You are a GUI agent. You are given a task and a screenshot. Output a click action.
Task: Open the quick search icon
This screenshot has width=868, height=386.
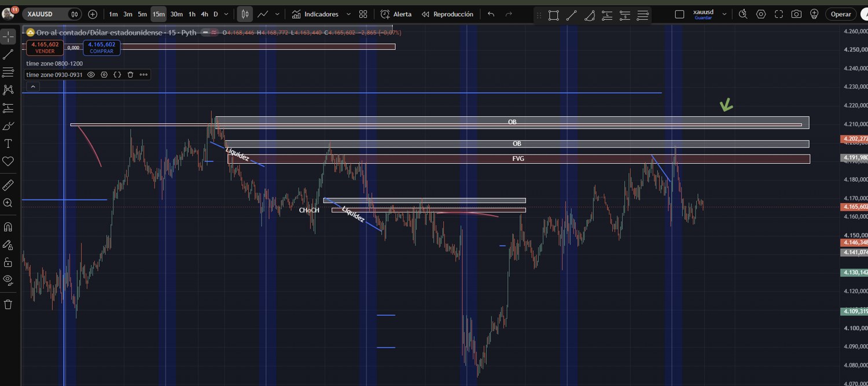(x=743, y=14)
